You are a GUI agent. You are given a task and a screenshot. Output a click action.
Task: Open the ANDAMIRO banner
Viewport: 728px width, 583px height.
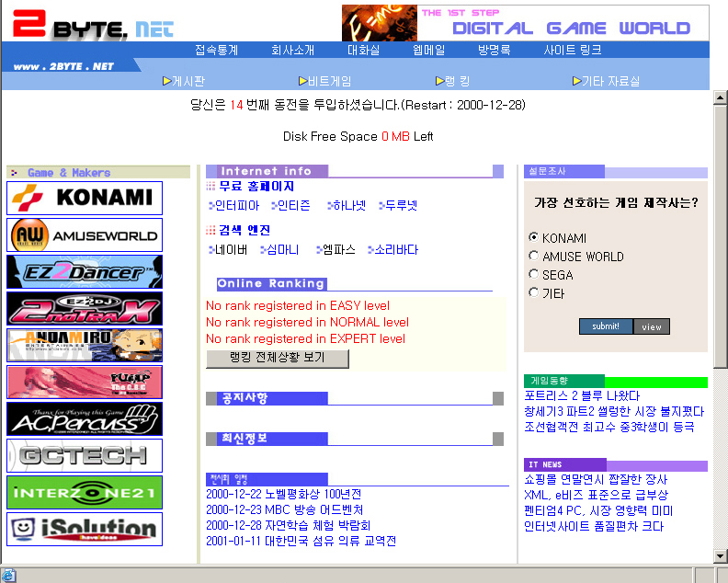(x=85, y=345)
